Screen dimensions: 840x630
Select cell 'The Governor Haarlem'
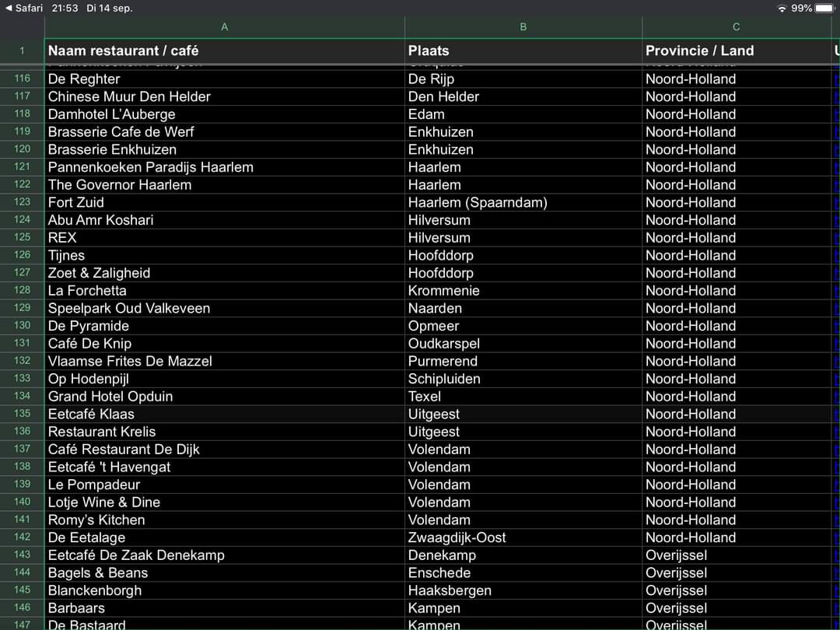(x=225, y=185)
